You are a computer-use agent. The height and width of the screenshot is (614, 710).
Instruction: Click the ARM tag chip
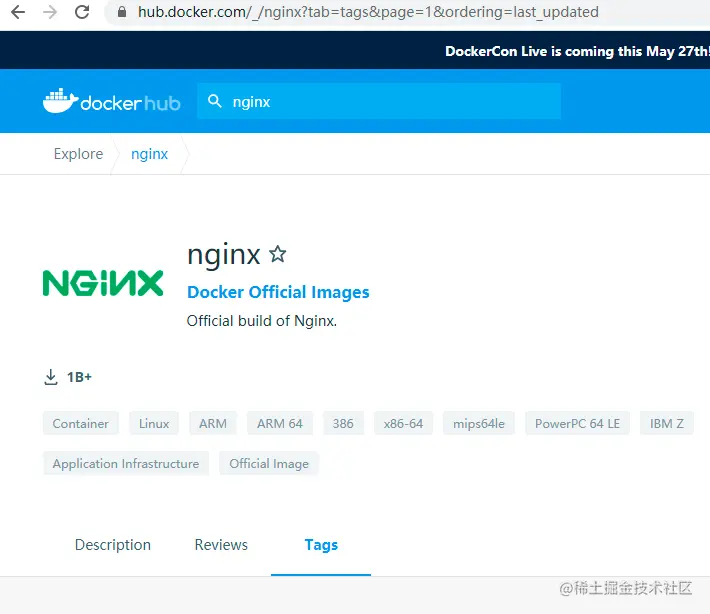pyautogui.click(x=213, y=423)
